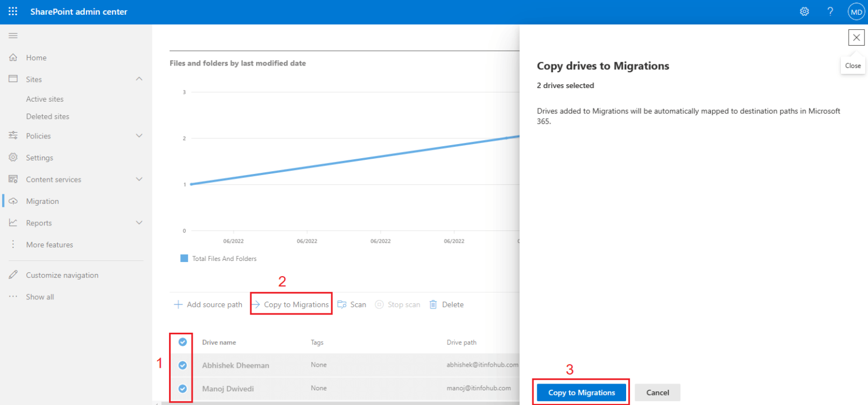Cancel the copy drives dialog

click(657, 392)
